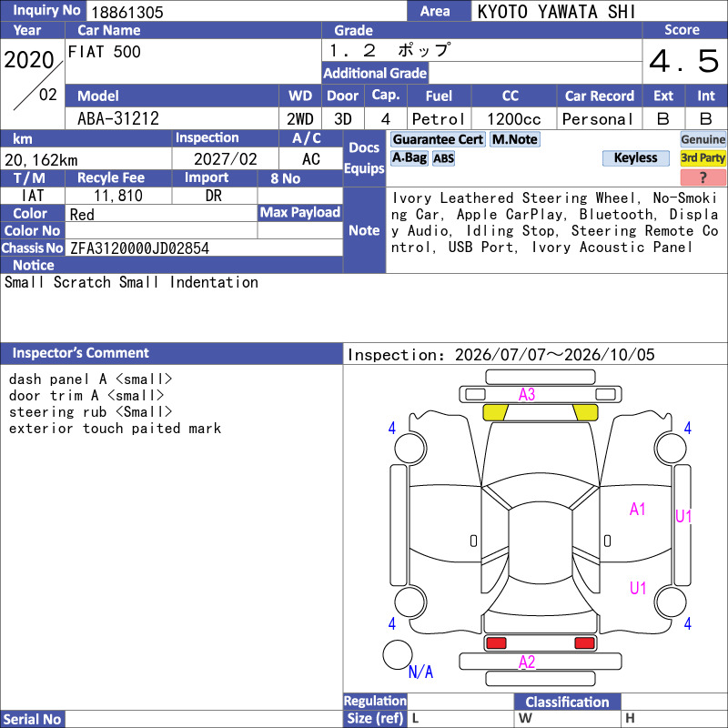The height and width of the screenshot is (728, 728).
Task: Click the Additional Grade label
Action: (x=375, y=74)
